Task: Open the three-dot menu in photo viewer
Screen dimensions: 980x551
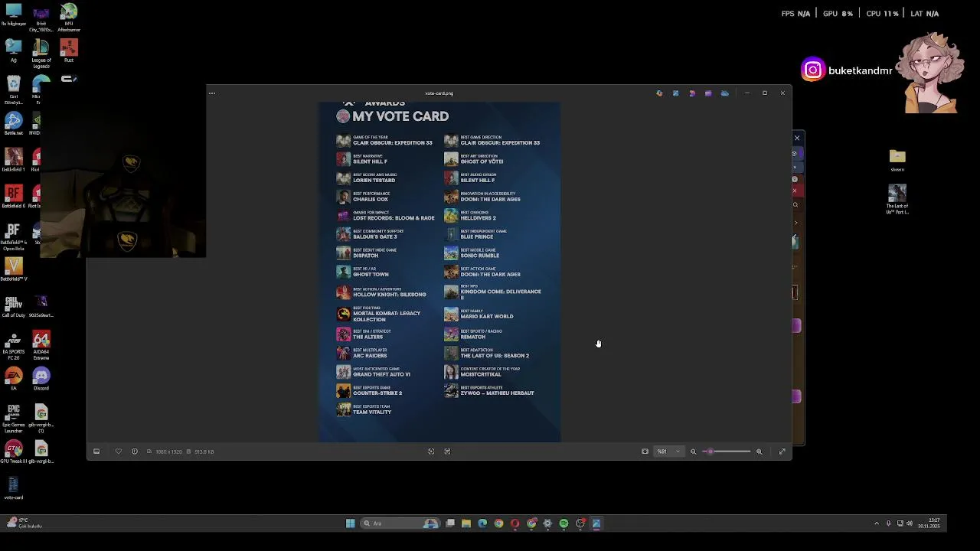Action: [x=212, y=93]
